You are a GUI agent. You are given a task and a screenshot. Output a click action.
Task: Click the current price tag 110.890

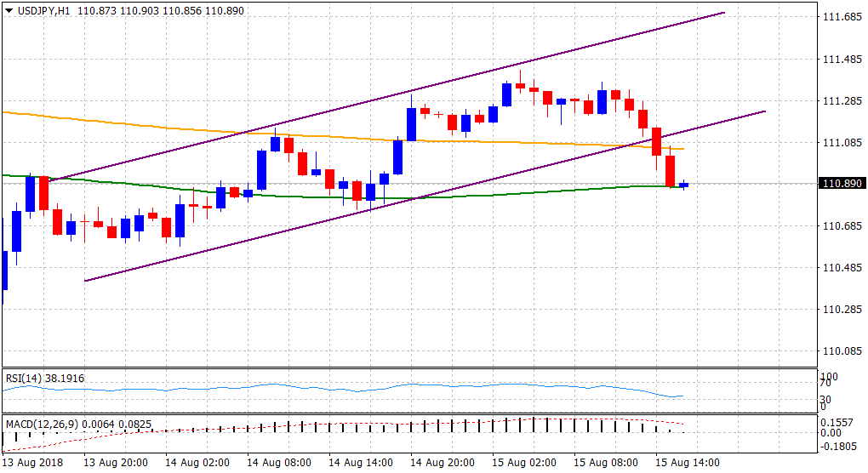click(x=841, y=184)
